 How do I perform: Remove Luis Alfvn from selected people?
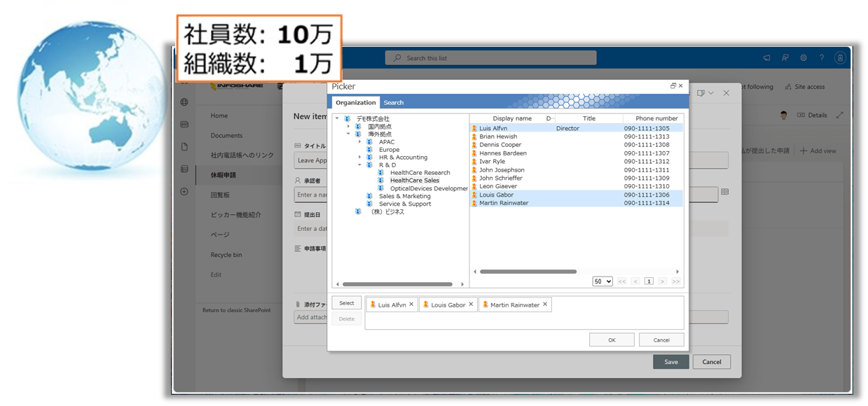click(x=412, y=304)
